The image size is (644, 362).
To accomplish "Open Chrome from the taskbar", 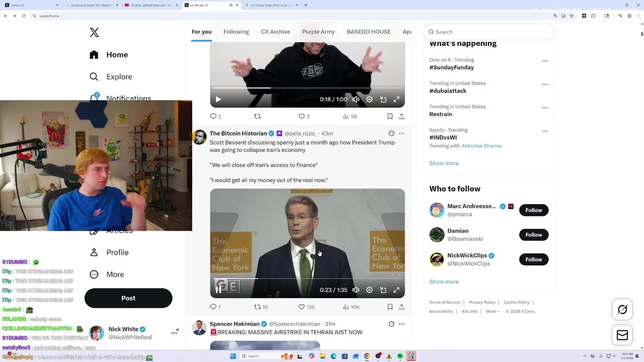I will (367, 356).
